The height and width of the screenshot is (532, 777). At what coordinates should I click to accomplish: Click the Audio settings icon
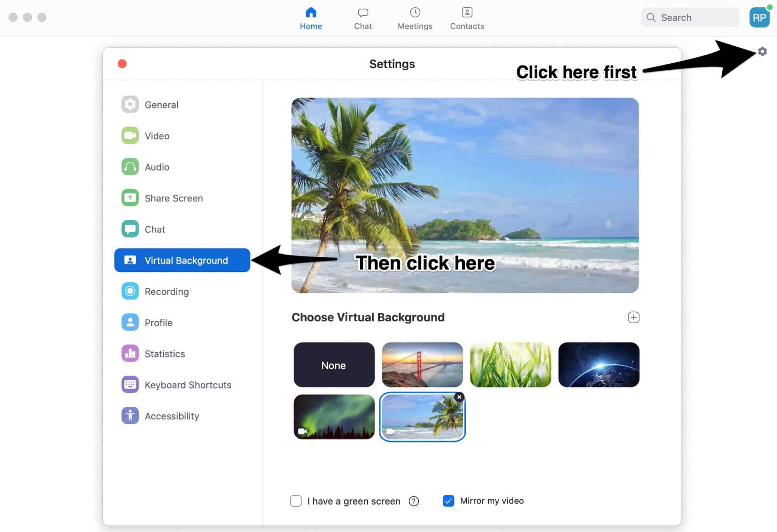pyautogui.click(x=131, y=167)
